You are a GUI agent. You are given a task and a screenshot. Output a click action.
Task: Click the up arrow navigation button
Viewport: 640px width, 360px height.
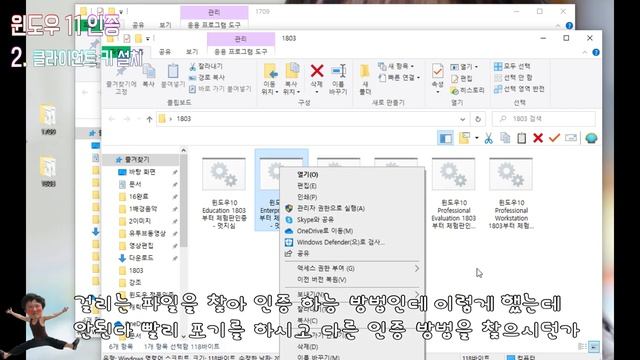pyautogui.click(x=149, y=119)
